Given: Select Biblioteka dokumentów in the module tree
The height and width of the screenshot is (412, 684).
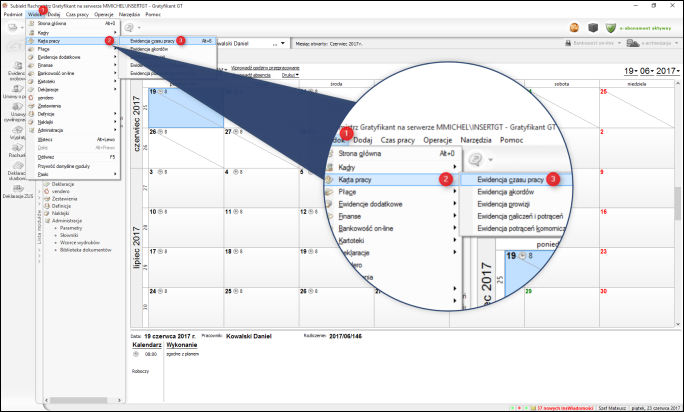Looking at the screenshot, I should (x=86, y=250).
